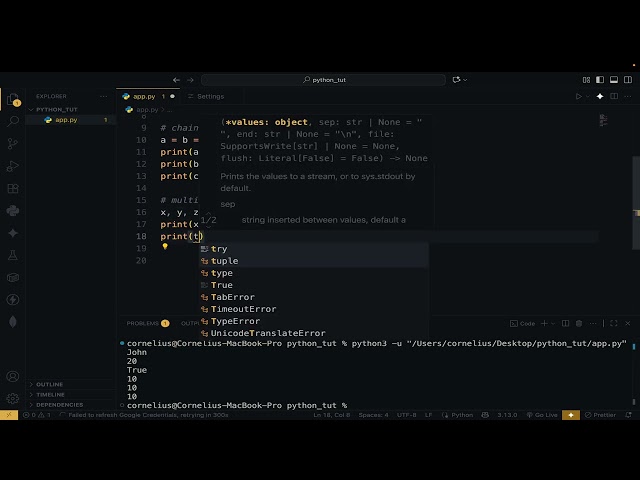Click Ln 18, Col 8 cursor position
The width and height of the screenshot is (640, 480).
coord(332,415)
